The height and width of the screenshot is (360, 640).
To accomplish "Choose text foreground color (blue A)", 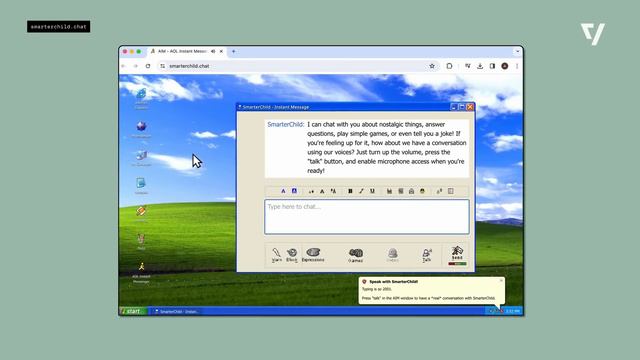I will pyautogui.click(x=283, y=191).
